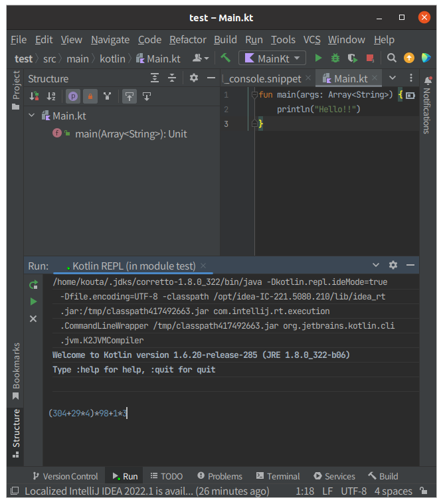Open Search Everywhere magnifier icon
The image size is (443, 504).
(391, 58)
